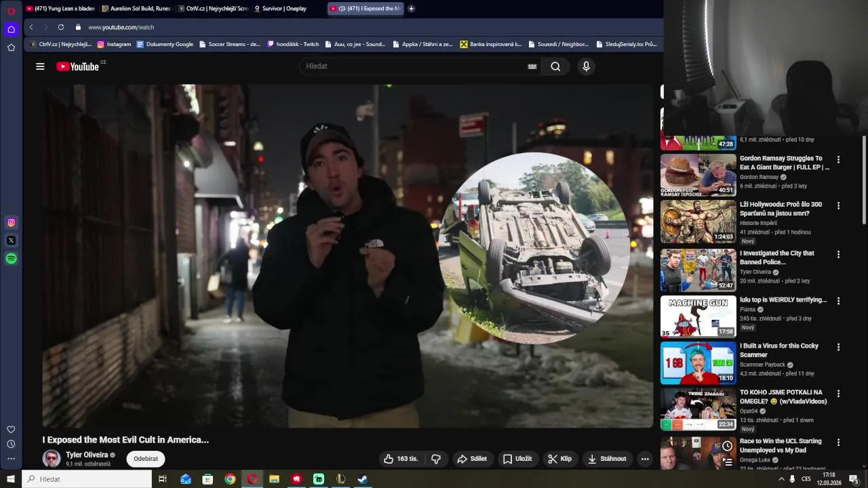Open the on-screen keyboard in YouTube search
This screenshot has width=868, height=488.
pyautogui.click(x=532, y=66)
